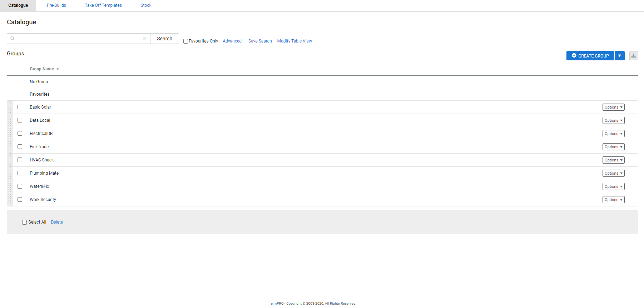
Task: Tick the Fire Trade checkbox
Action: pos(20,147)
